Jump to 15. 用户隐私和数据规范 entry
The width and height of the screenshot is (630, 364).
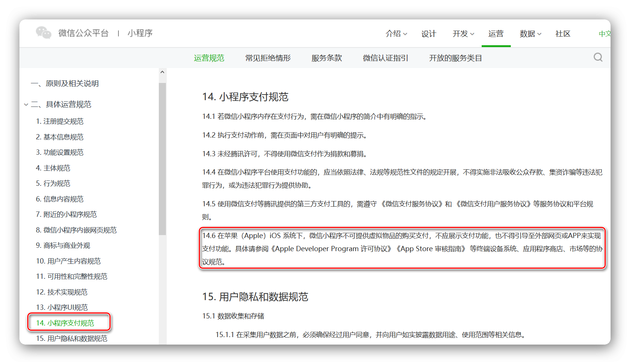[71, 338]
